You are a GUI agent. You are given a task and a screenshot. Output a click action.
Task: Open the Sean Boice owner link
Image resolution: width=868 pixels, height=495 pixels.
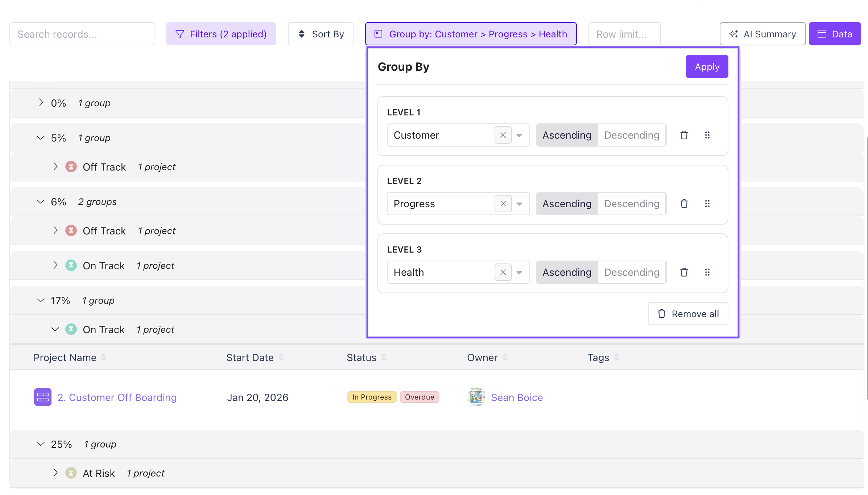517,397
